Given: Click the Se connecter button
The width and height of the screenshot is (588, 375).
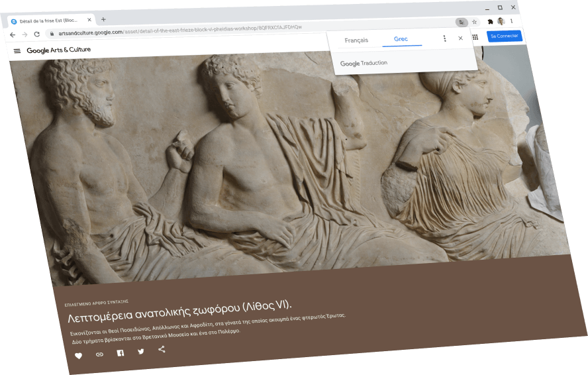Looking at the screenshot, I should (x=504, y=36).
